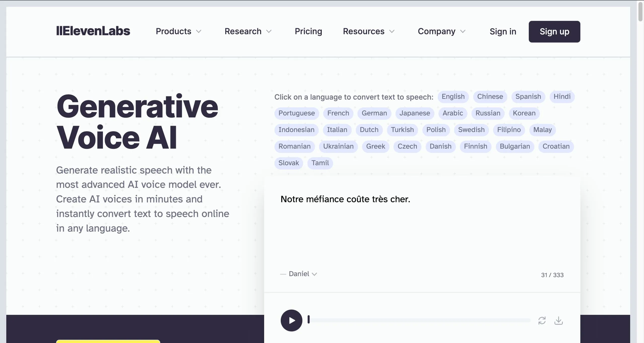Click the ElevenLabs logo
The image size is (644, 343).
[93, 31]
